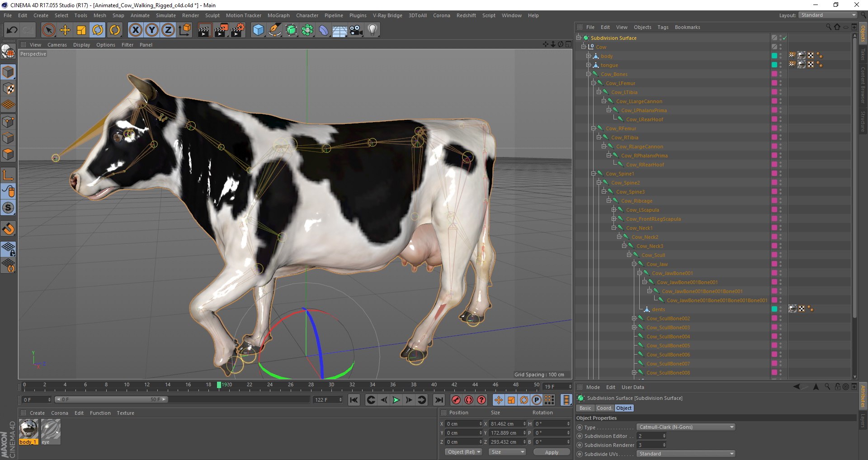Select the body_1 material thumbnail

29,432
